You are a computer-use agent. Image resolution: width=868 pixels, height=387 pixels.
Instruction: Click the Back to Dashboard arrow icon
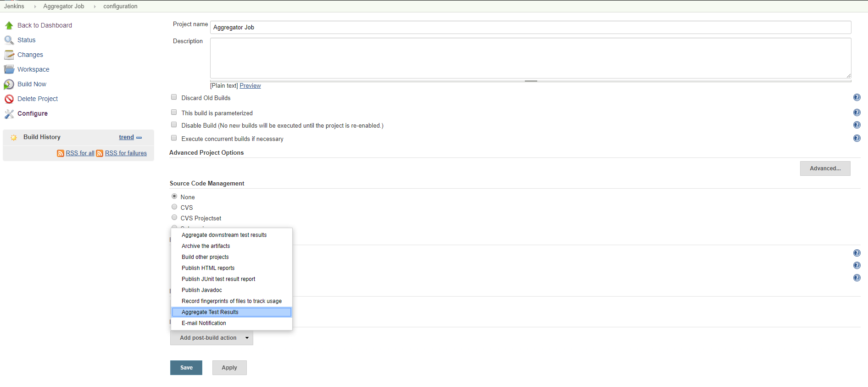(x=9, y=25)
